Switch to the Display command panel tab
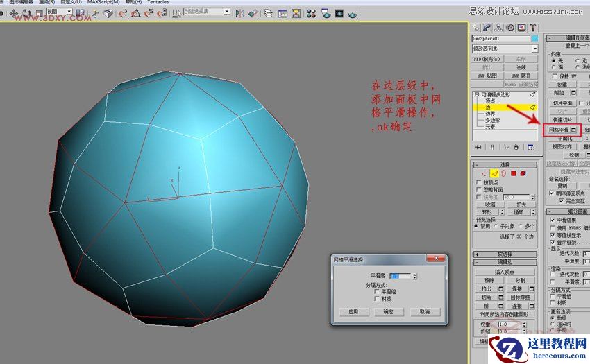This screenshot has width=590, height=364. [521, 28]
